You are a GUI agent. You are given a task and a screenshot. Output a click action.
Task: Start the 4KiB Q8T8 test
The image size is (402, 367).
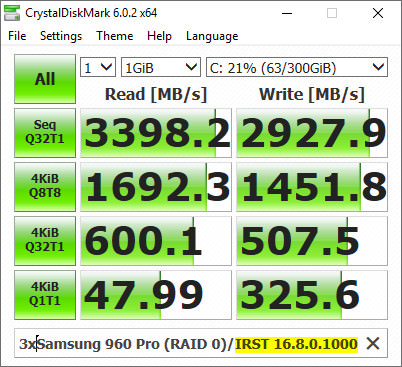[45, 187]
